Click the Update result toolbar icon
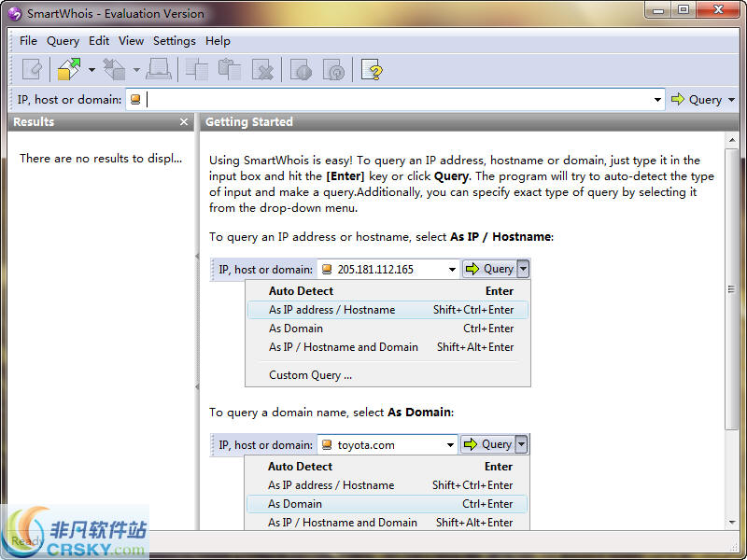The image size is (747, 560). pos(333,70)
